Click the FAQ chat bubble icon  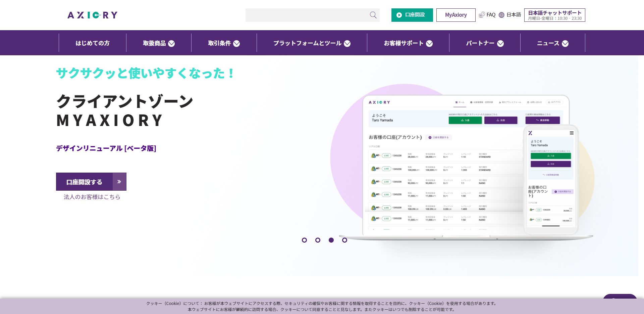click(x=482, y=15)
